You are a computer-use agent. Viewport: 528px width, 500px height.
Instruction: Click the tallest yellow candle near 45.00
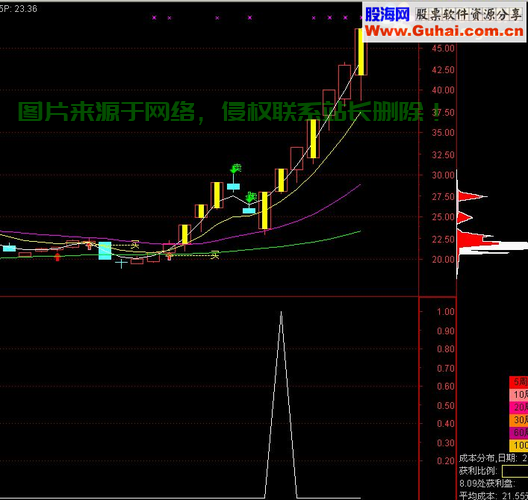pyautogui.click(x=361, y=52)
